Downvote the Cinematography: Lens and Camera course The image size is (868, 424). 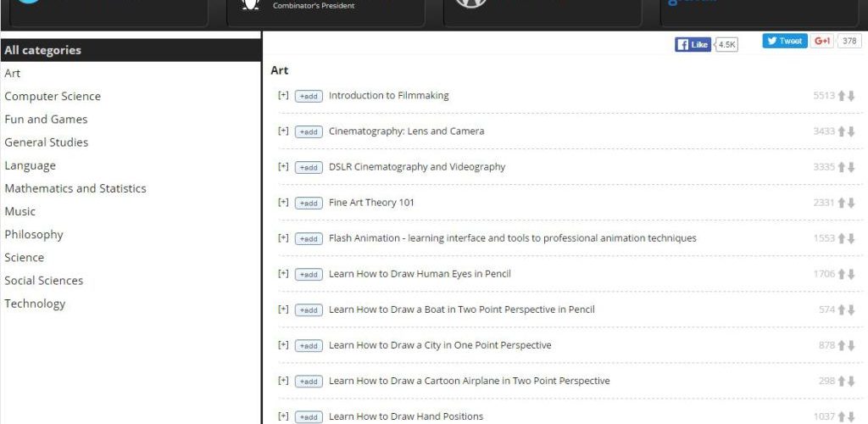click(x=851, y=131)
